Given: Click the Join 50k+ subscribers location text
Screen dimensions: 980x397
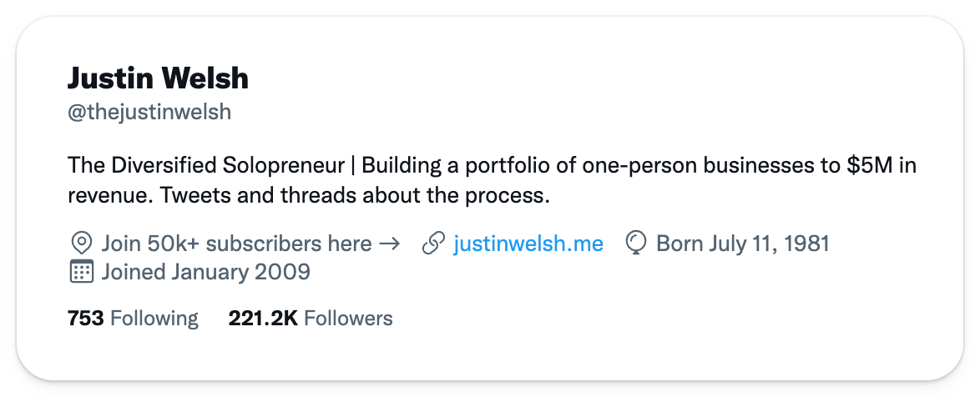Looking at the screenshot, I should (x=237, y=243).
